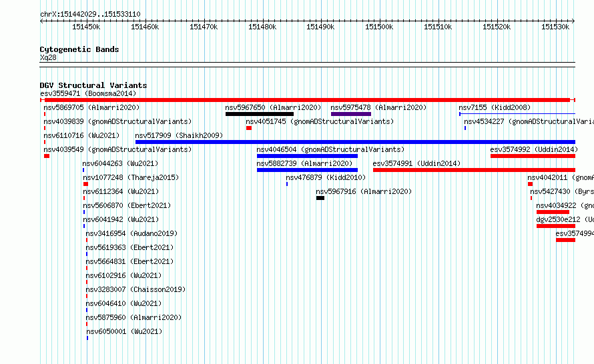Open nsv5869705 (Almarri2020) variant label
Image resolution: width=594 pixels, height=364 pixels.
tap(91, 107)
